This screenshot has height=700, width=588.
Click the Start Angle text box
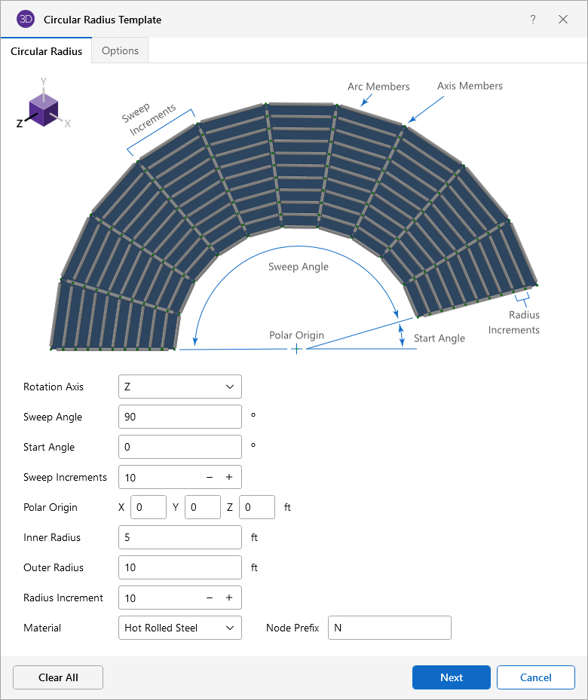180,447
